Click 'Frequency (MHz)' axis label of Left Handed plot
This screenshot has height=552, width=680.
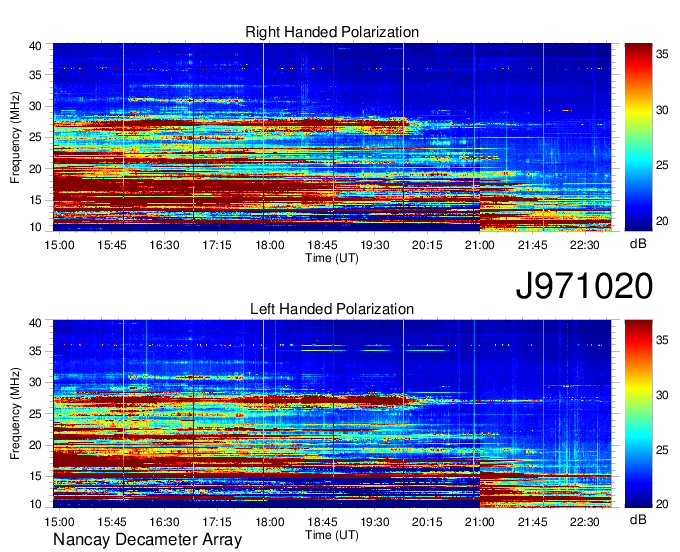[x=15, y=414]
